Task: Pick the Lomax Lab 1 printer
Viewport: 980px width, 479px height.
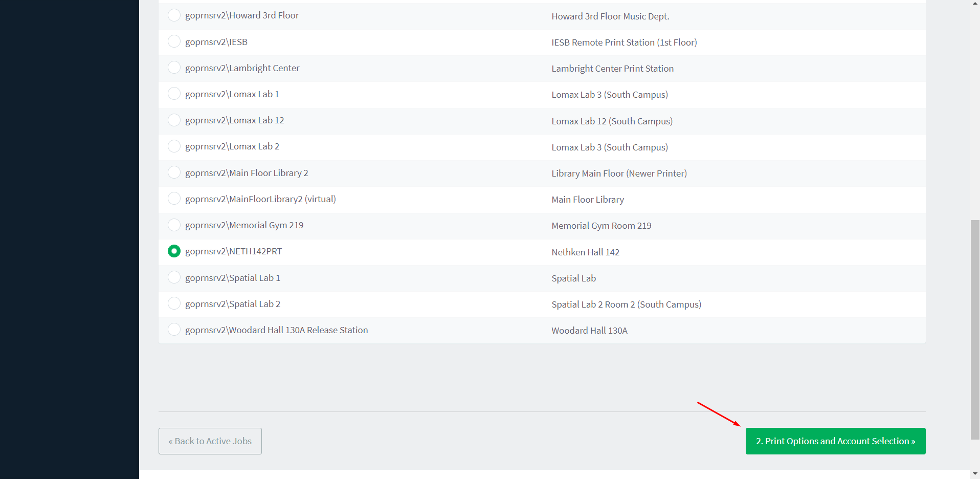Action: [x=174, y=94]
